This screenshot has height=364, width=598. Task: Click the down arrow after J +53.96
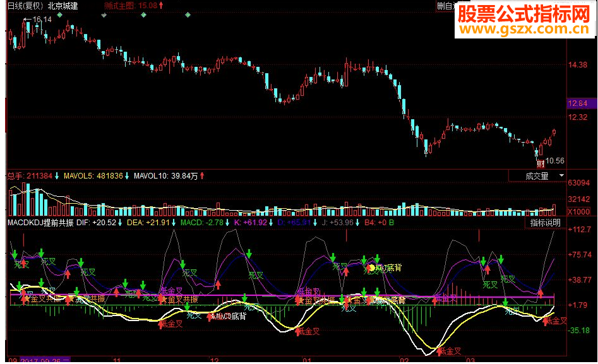pyautogui.click(x=357, y=222)
